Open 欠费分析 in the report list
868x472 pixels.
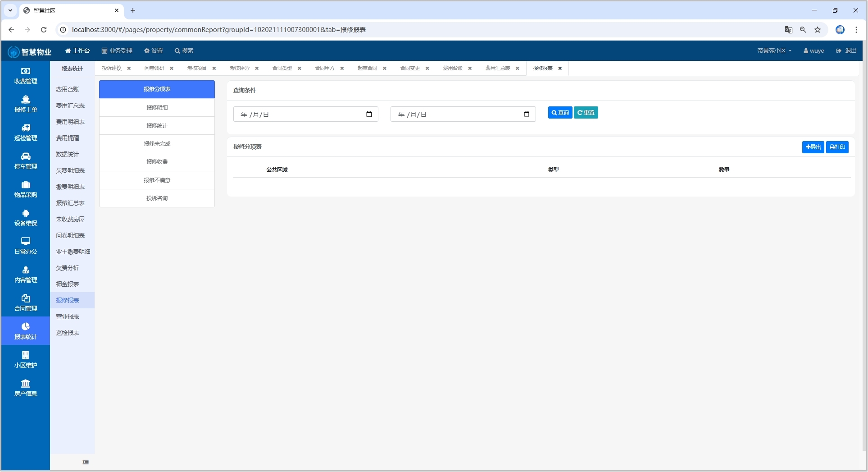tap(68, 268)
